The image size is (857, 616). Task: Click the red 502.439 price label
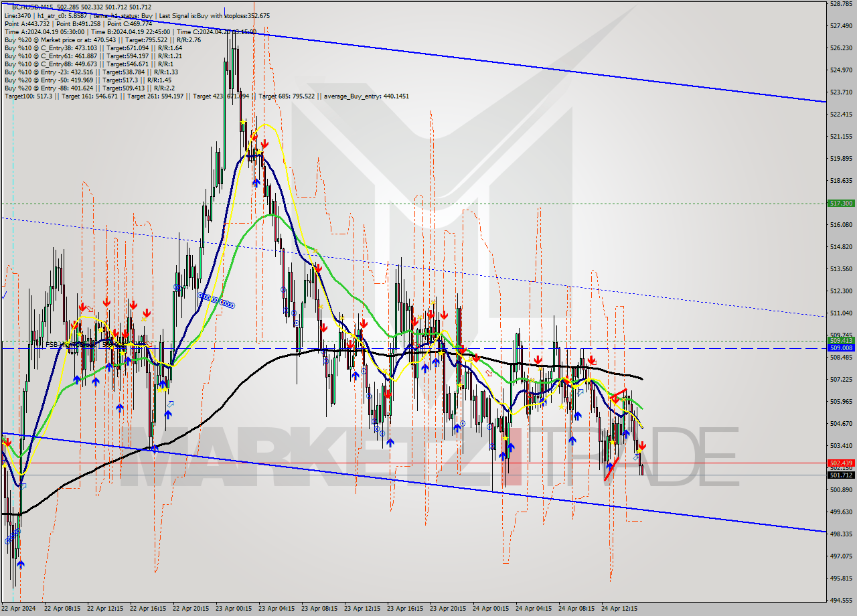[841, 463]
